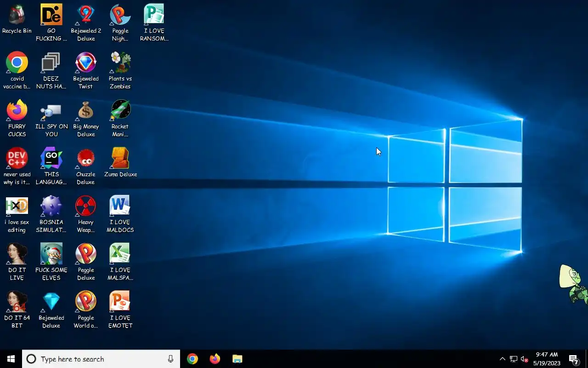Open the Windows Start menu
This screenshot has height=368, width=588.
tap(11, 359)
